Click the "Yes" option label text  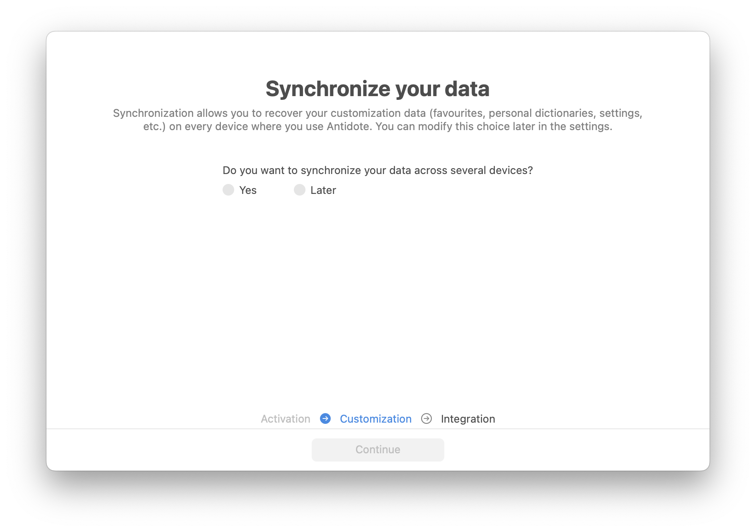coord(248,190)
